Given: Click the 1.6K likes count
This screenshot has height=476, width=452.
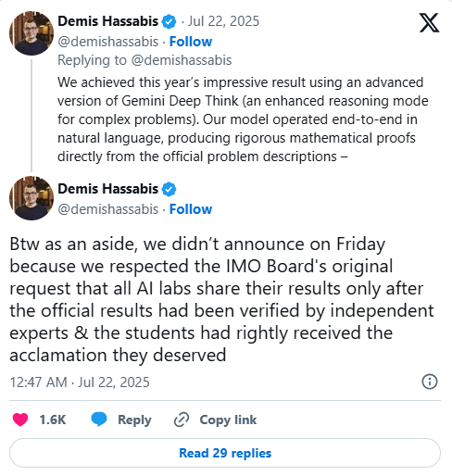Looking at the screenshot, I should click(x=53, y=420).
